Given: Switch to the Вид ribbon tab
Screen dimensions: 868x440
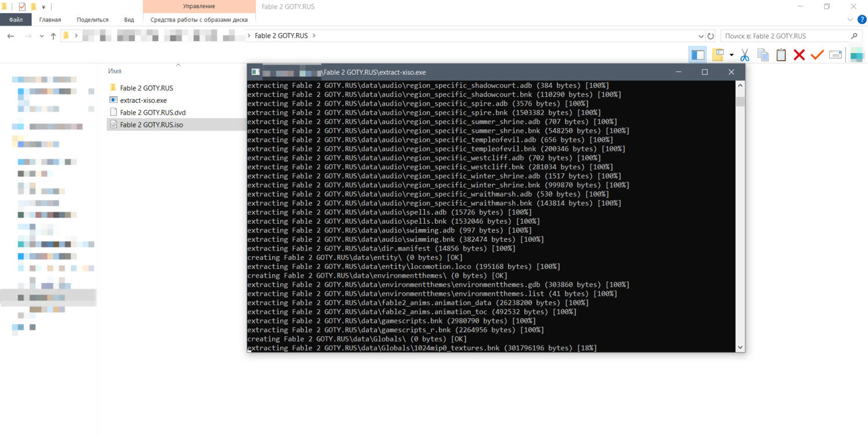Looking at the screenshot, I should pos(129,20).
